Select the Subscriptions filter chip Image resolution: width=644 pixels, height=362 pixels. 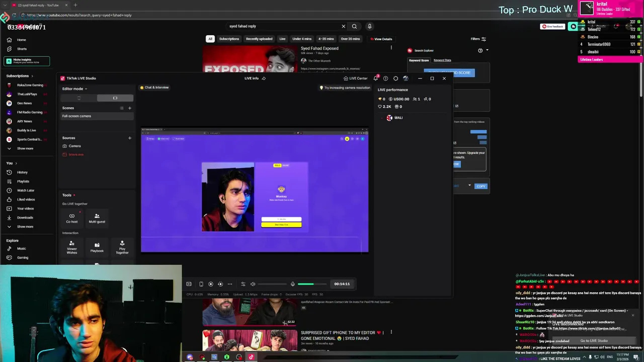229,39
